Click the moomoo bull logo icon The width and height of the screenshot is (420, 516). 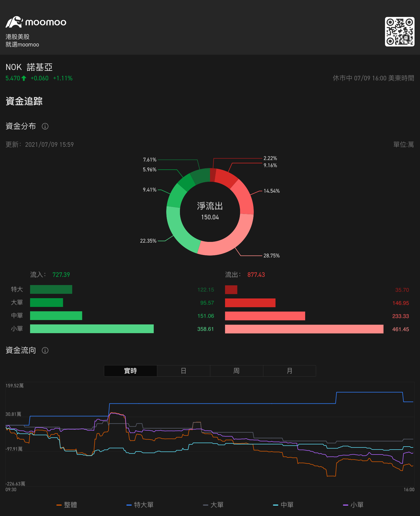pyautogui.click(x=14, y=22)
